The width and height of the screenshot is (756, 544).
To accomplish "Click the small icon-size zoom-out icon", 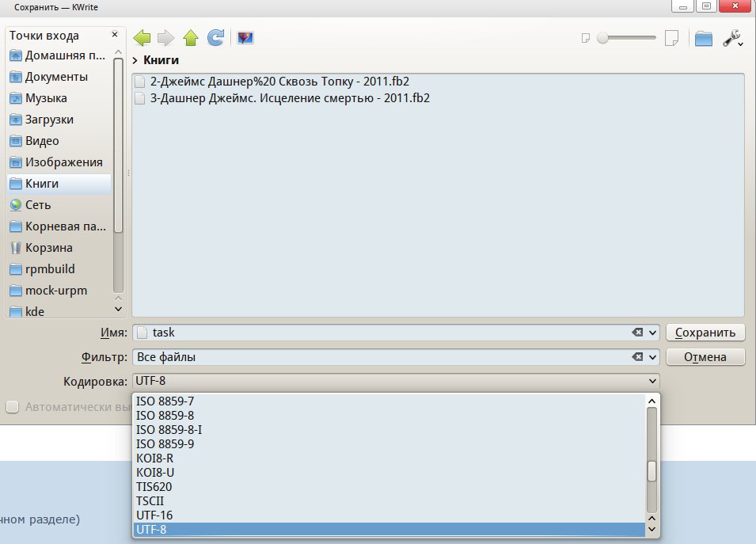I will [585, 38].
